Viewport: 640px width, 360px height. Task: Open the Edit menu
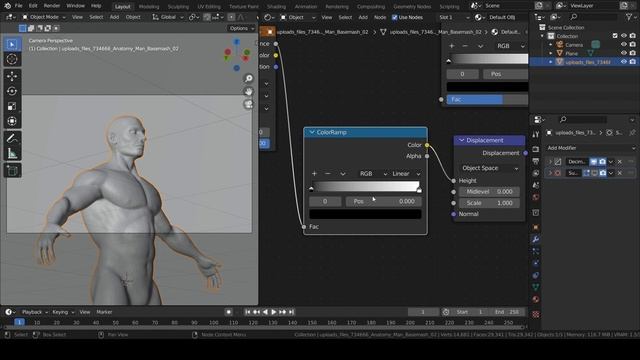(x=33, y=6)
